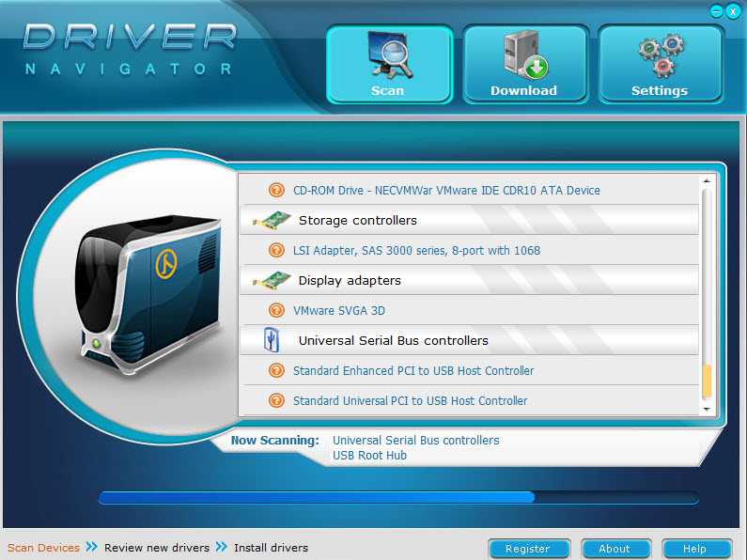Click the scroll down arrow of device list
Screen dimensions: 747x560
point(707,409)
